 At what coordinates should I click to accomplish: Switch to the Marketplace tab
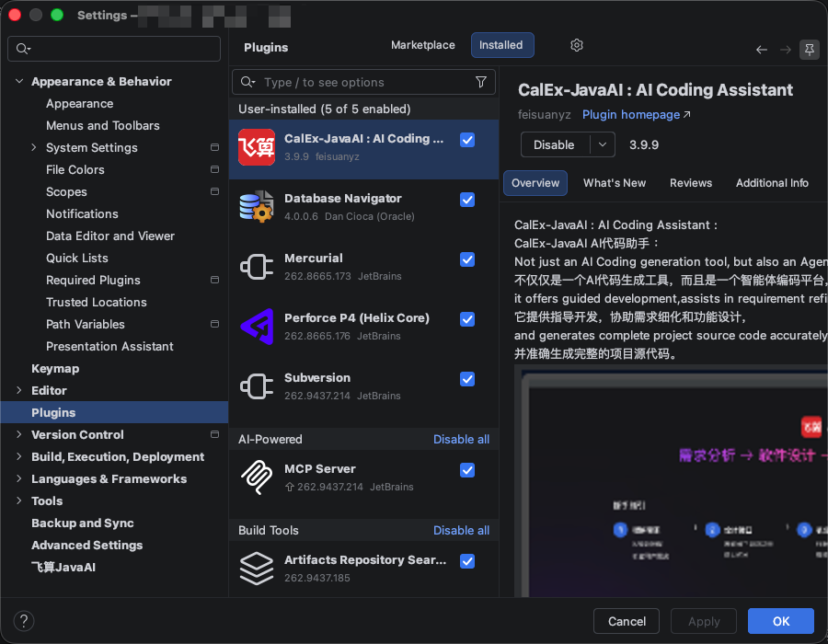click(423, 45)
